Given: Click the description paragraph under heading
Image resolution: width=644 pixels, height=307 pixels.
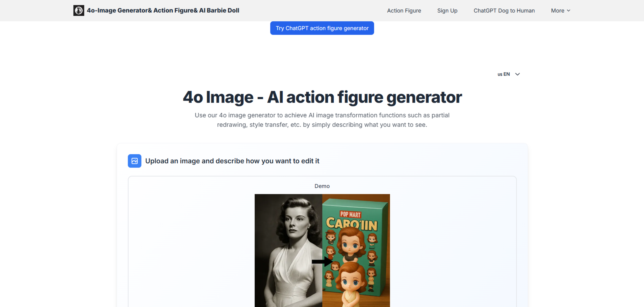Looking at the screenshot, I should (x=322, y=120).
